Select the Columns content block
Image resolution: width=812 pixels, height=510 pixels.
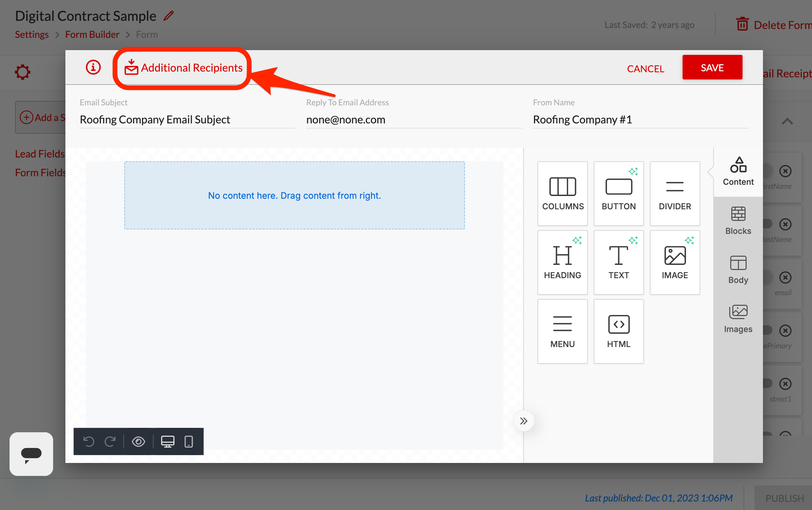click(563, 193)
